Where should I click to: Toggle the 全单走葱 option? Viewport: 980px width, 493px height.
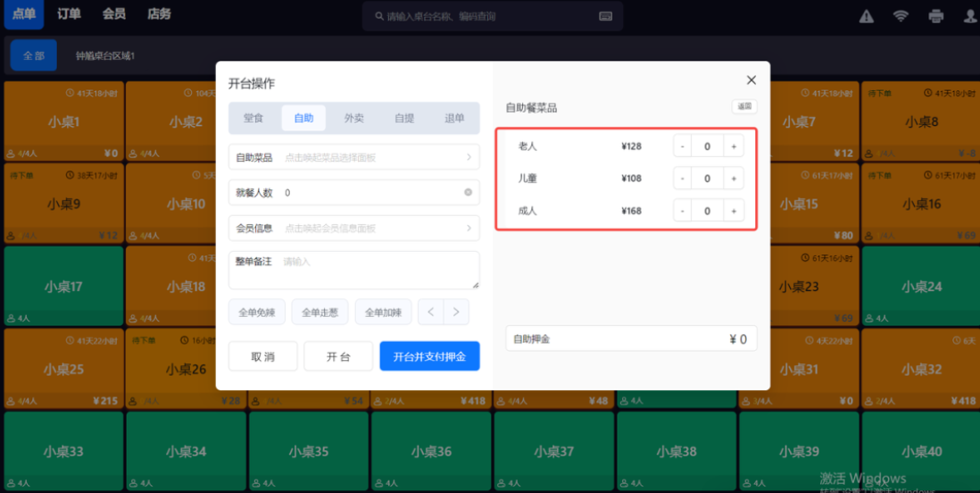[320, 312]
